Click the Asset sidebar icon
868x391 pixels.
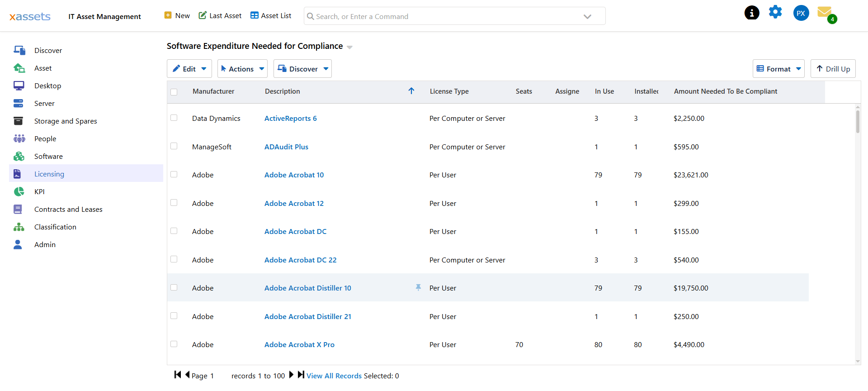(19, 68)
